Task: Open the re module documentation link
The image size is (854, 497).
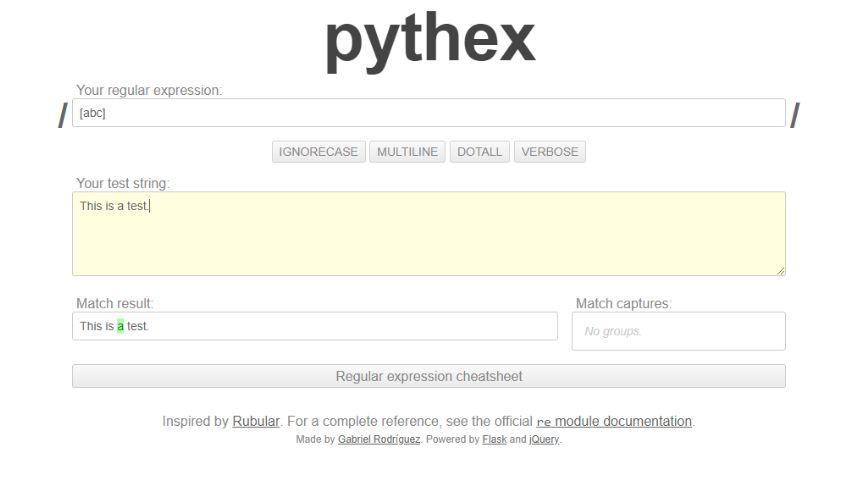Action: click(614, 422)
